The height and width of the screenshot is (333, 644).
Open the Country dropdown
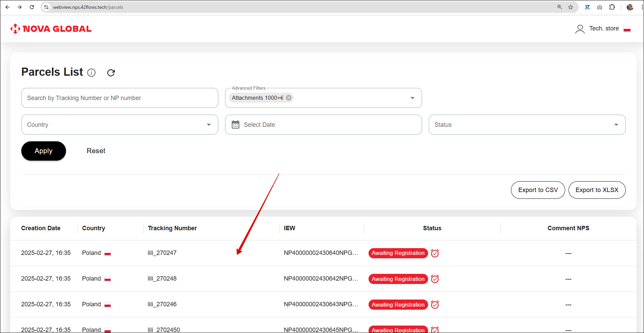pos(209,125)
